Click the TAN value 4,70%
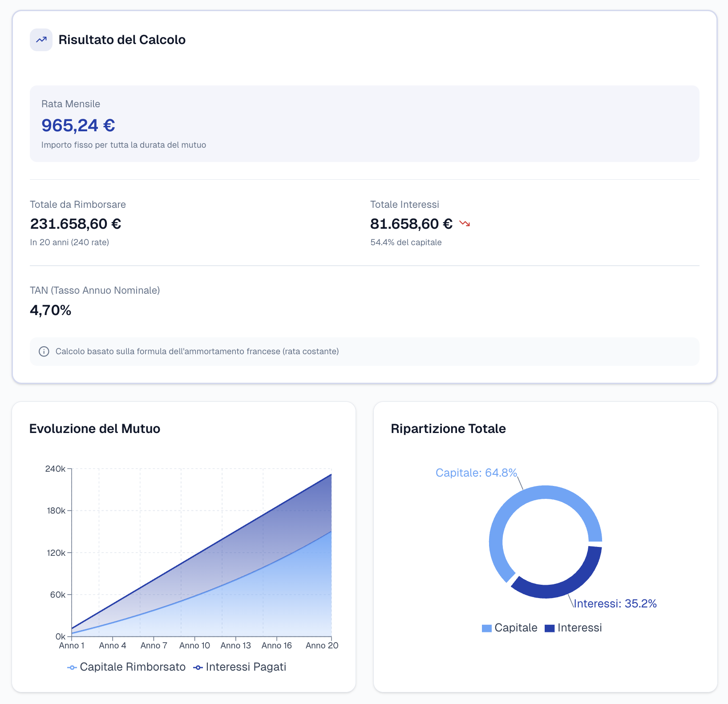Image resolution: width=728 pixels, height=704 pixels. coord(51,310)
